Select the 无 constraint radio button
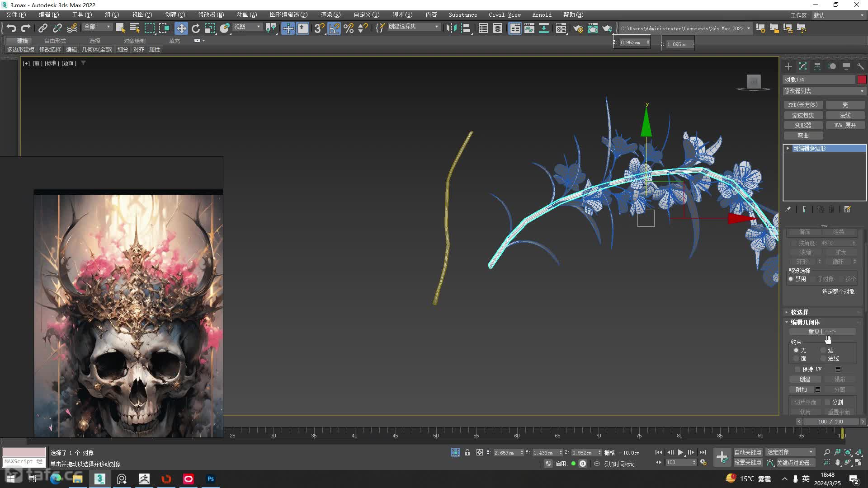This screenshot has height=488, width=868. pyautogui.click(x=796, y=350)
